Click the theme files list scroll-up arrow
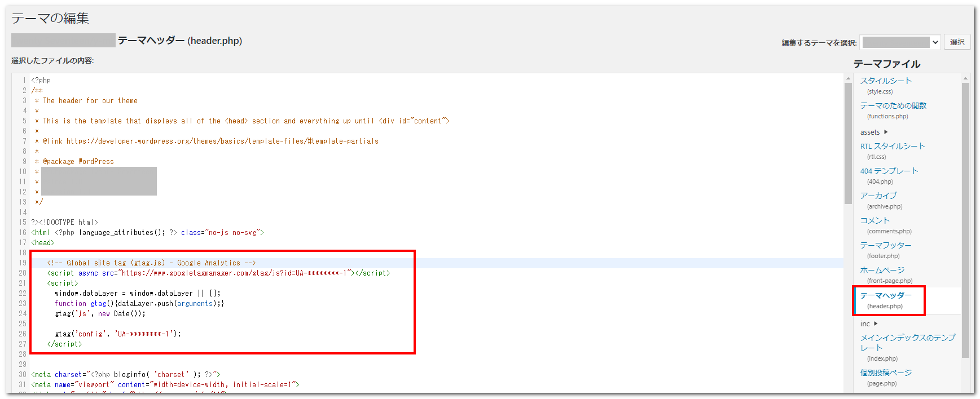This screenshot has width=980, height=399. pyautogui.click(x=965, y=78)
